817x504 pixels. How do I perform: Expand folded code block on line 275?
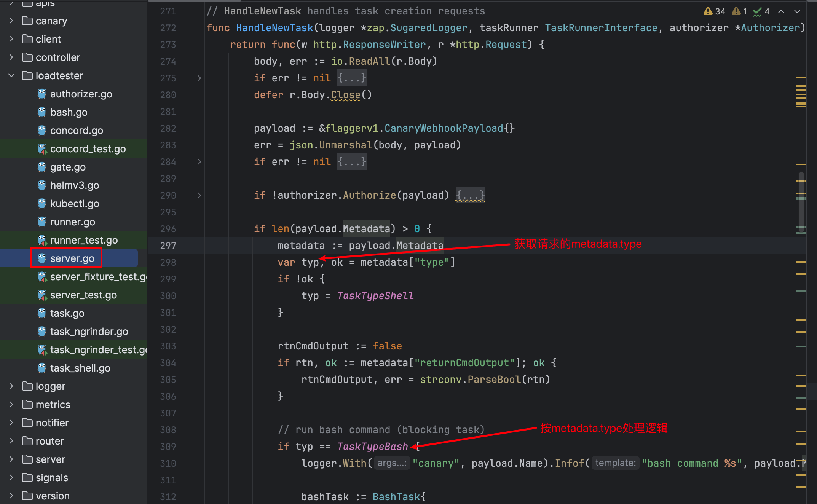[199, 78]
